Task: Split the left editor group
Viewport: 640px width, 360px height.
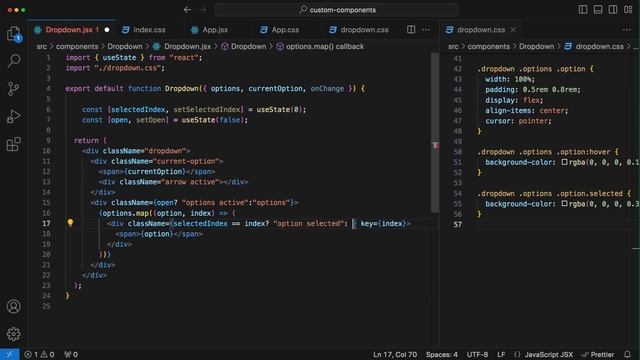Action: [x=411, y=29]
